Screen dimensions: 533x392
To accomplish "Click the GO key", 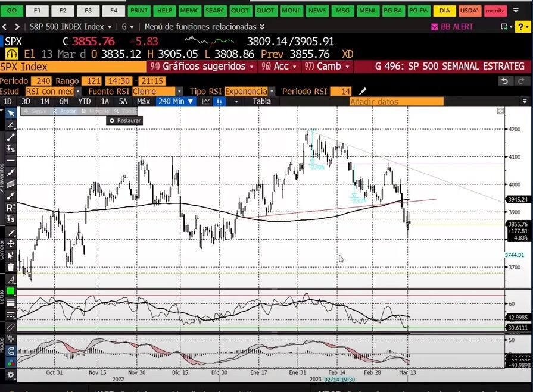I will (11, 11).
